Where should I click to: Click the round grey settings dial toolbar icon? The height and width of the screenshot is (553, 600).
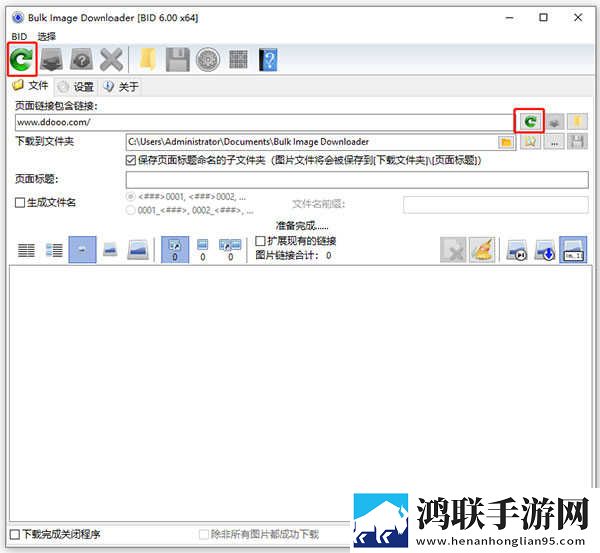208,59
